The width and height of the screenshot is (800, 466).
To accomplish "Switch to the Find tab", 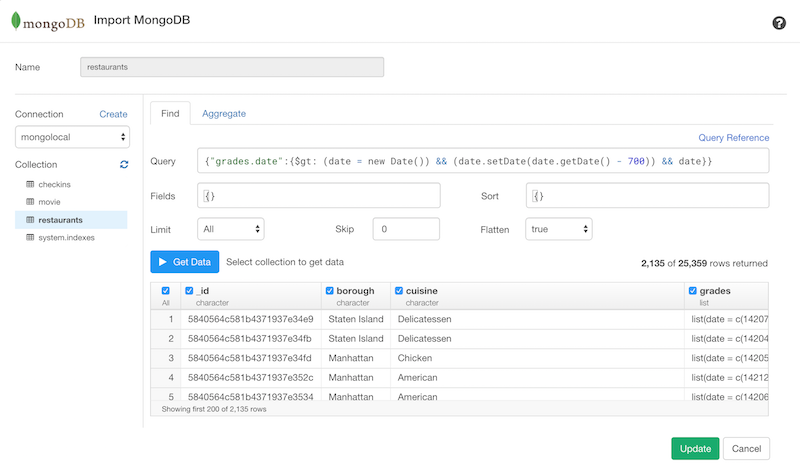I will [x=170, y=113].
